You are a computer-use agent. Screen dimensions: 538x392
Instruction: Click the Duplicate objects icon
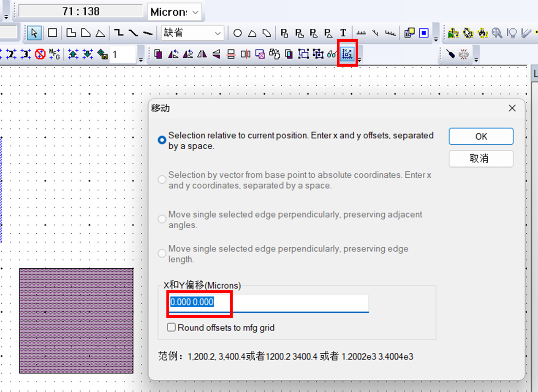point(158,54)
